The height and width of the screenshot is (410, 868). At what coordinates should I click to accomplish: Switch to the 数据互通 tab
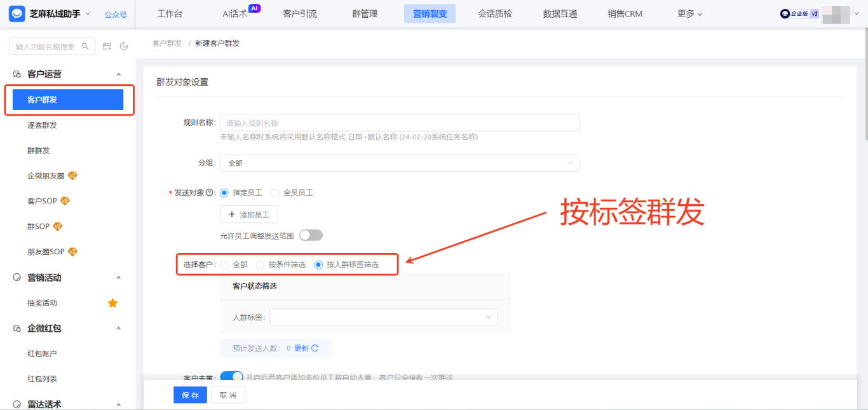pos(560,13)
